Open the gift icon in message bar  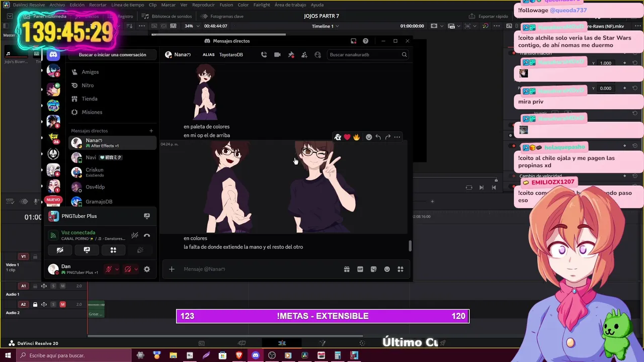[x=347, y=269]
